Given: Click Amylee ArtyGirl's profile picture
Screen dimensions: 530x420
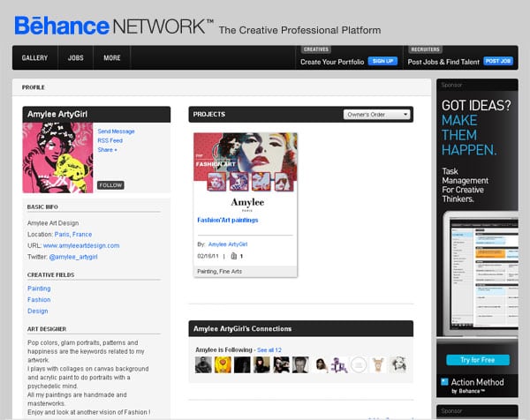Looking at the screenshot, I should click(x=57, y=158).
